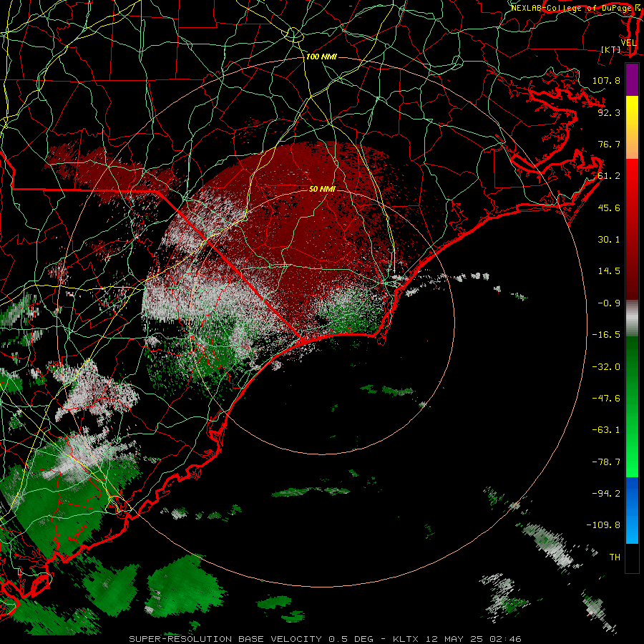Image resolution: width=644 pixels, height=644 pixels.
Task: Click the VEL legend heading
Action: pyautogui.click(x=628, y=43)
